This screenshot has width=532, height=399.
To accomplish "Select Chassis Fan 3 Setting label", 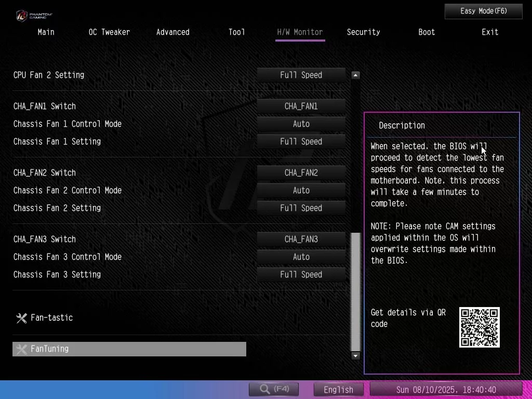I will point(57,274).
